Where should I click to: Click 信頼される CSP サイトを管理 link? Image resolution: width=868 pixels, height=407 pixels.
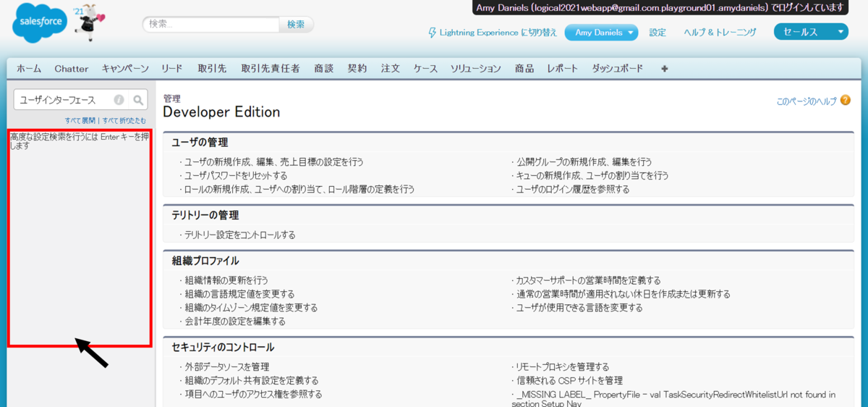click(x=569, y=381)
